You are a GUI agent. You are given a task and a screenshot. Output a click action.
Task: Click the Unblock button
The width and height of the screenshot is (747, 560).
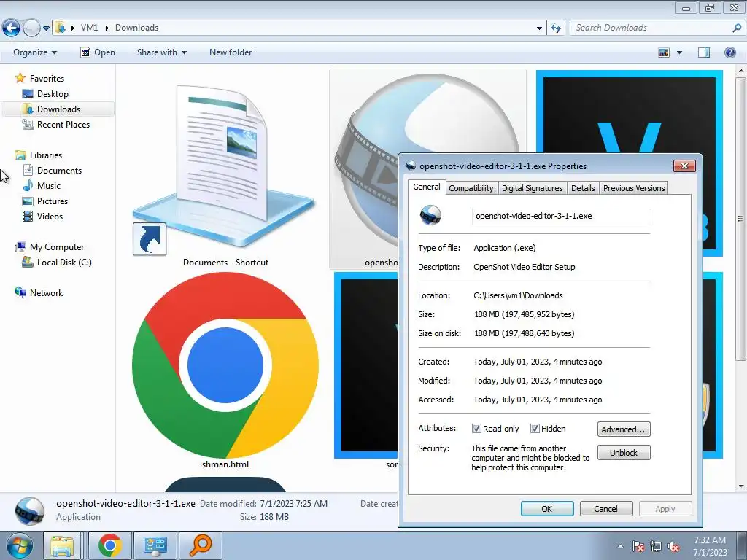pyautogui.click(x=624, y=452)
